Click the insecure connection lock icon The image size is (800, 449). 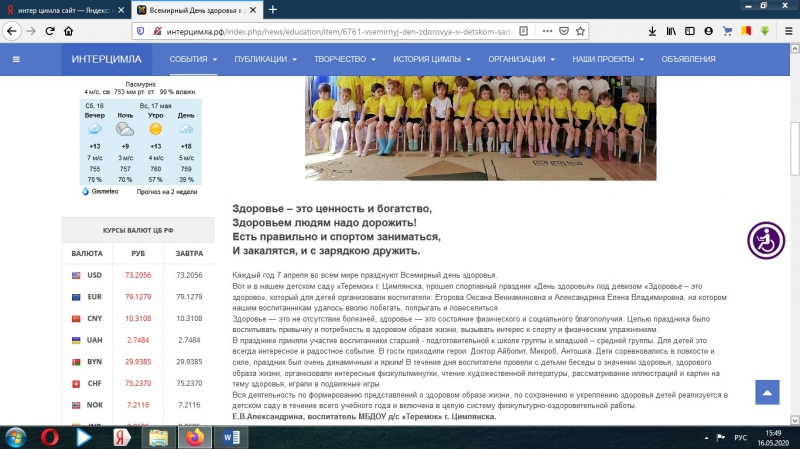click(157, 31)
